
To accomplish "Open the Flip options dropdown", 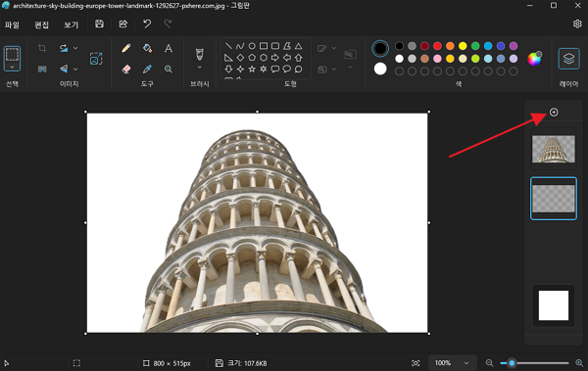I will 75,69.
